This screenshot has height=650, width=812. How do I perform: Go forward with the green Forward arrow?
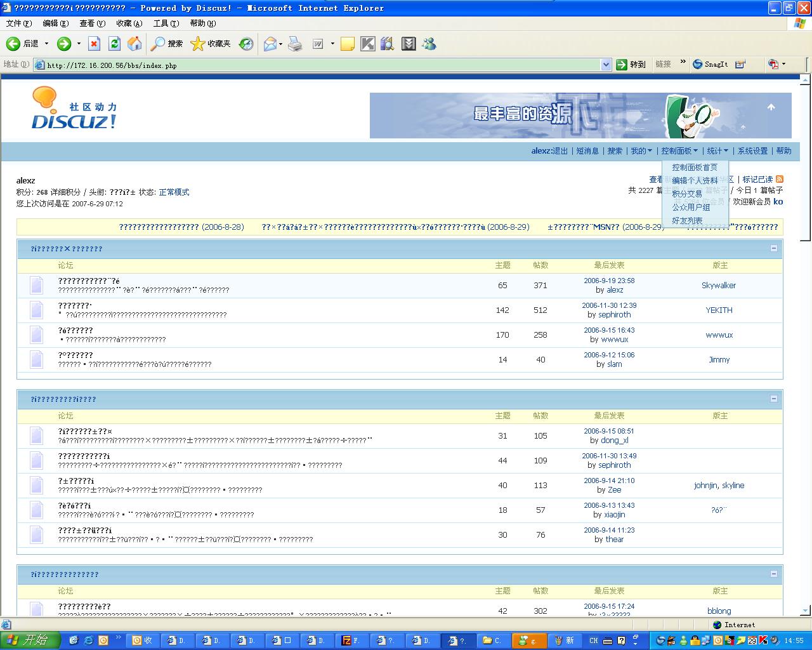coord(64,44)
